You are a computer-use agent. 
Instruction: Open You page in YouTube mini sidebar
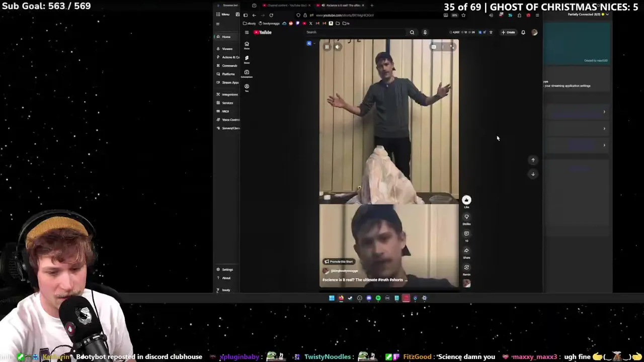click(247, 87)
